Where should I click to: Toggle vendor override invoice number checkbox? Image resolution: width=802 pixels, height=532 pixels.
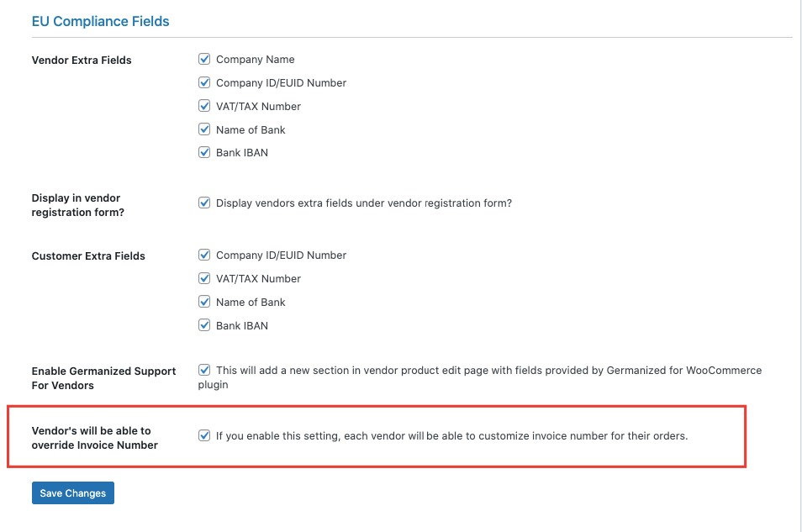pos(204,435)
